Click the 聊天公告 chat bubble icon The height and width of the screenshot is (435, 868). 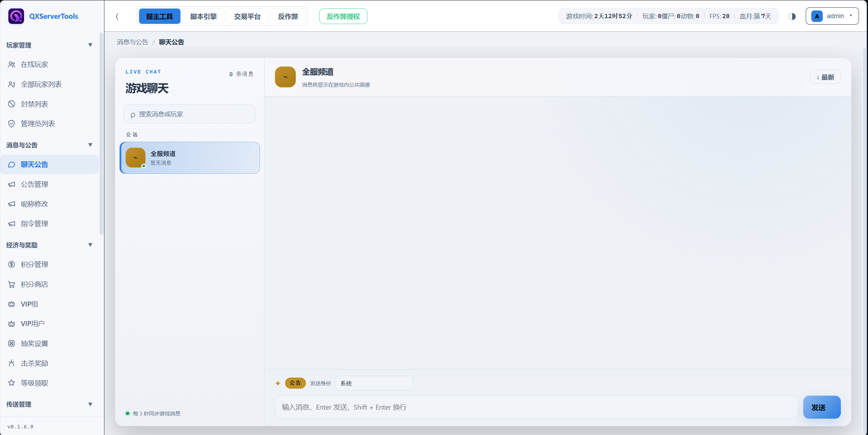coord(11,164)
